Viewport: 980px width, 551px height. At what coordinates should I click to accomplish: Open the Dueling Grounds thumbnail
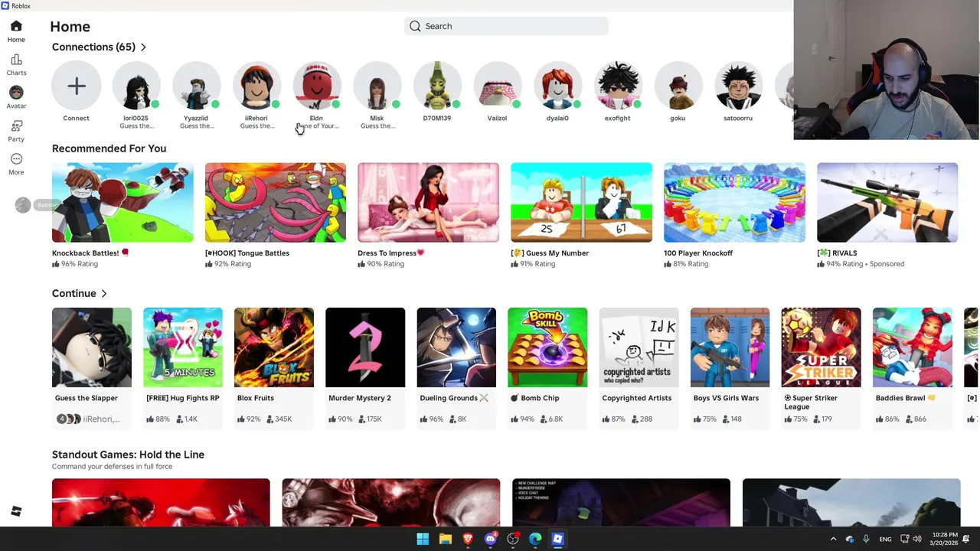pos(456,347)
